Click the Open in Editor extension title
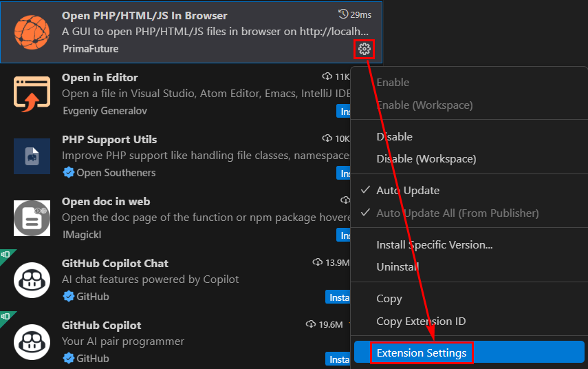The image size is (588, 369). point(100,77)
